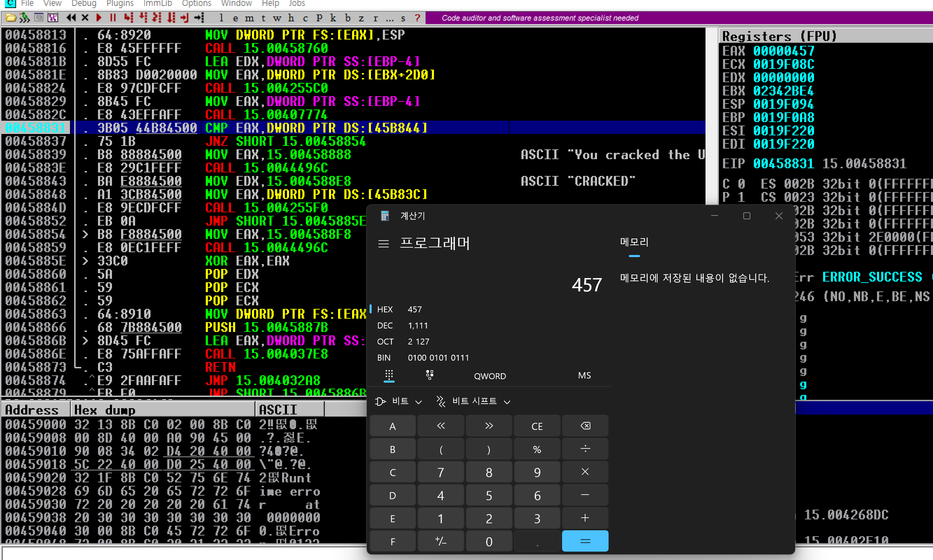Open calculator hamburger navigation menu
This screenshot has height=560, width=933.
coord(383,244)
